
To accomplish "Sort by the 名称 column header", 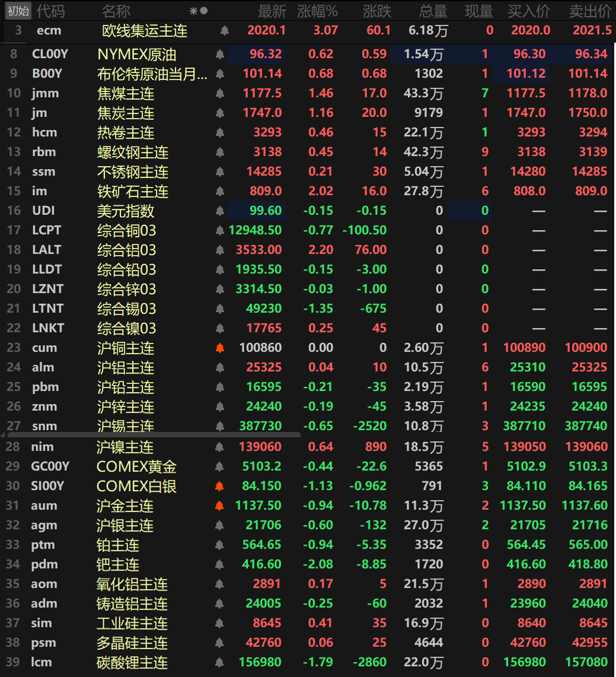I will coord(116,11).
